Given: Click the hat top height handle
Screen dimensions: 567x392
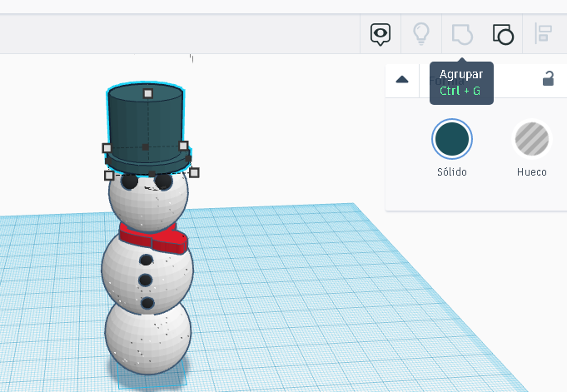Looking at the screenshot, I should coord(148,94).
